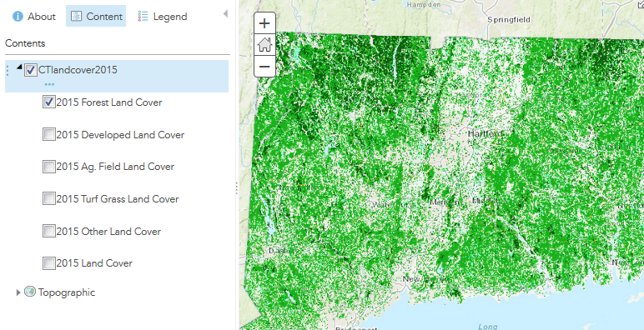This screenshot has height=330, width=644.
Task: Enable 2015 Turf Grass Land Cover
Action: coord(49,198)
